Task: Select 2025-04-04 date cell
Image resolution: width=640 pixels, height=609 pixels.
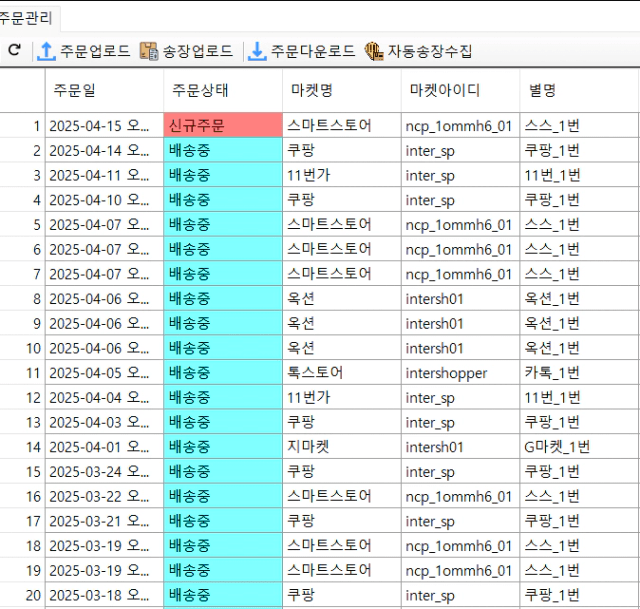Action: pyautogui.click(x=104, y=397)
